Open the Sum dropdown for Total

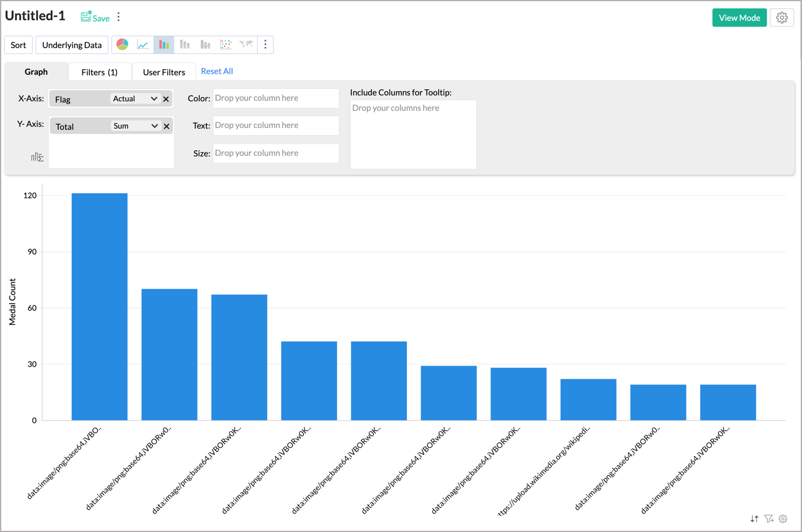[x=136, y=126]
